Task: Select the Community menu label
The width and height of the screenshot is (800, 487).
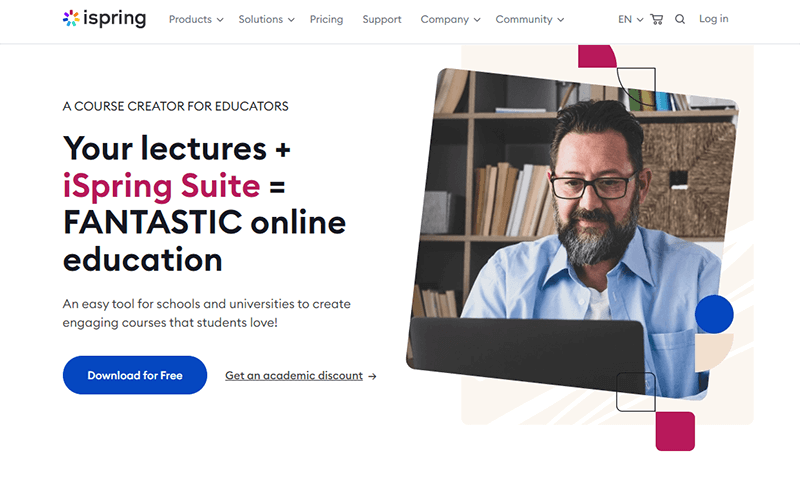Action: pos(524,19)
